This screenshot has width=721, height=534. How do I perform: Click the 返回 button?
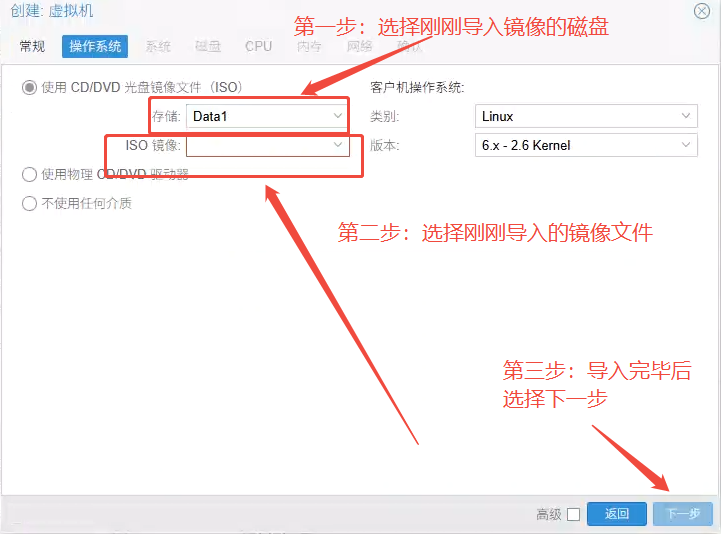coord(616,514)
